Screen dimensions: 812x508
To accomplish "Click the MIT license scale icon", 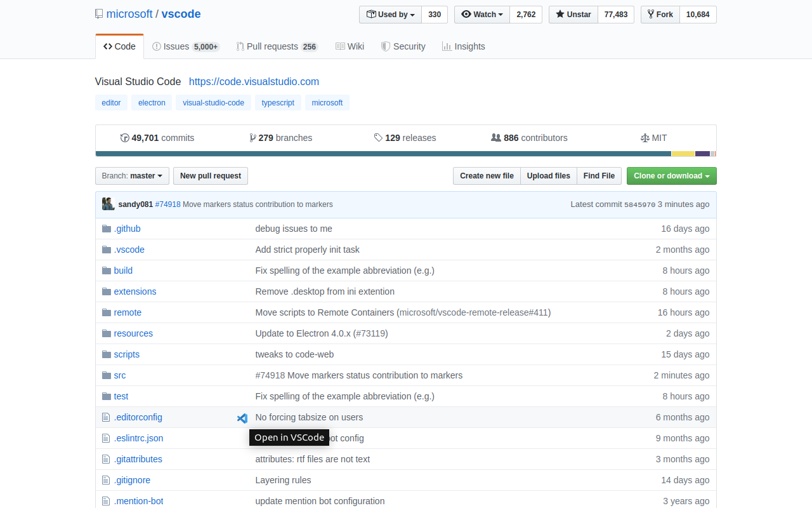I will [x=645, y=138].
